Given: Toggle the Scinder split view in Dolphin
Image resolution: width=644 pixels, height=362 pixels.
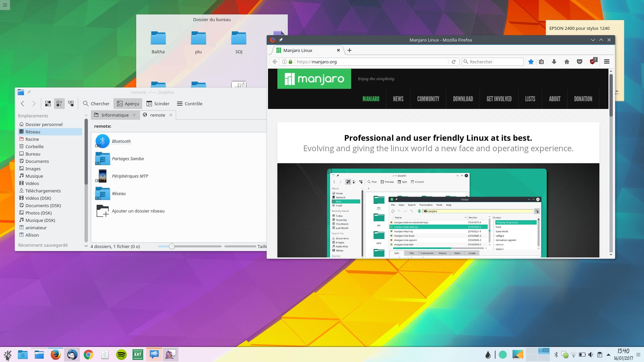Looking at the screenshot, I should pyautogui.click(x=158, y=104).
